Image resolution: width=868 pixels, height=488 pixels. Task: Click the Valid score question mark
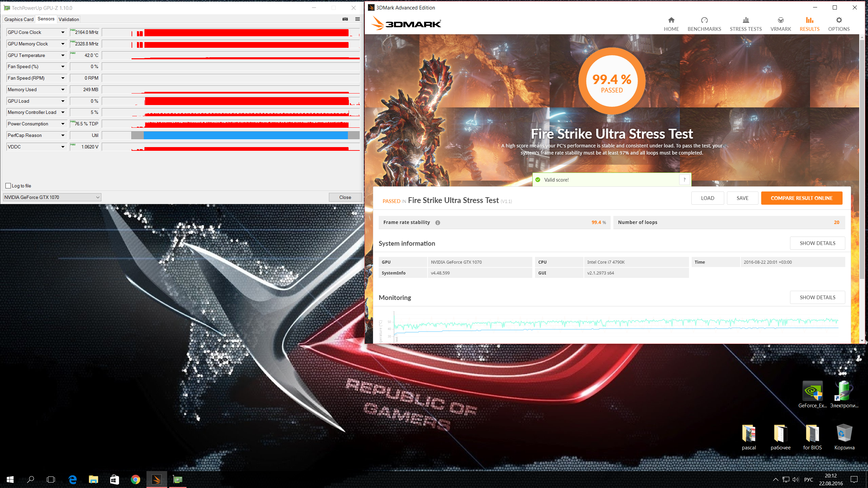coord(685,180)
